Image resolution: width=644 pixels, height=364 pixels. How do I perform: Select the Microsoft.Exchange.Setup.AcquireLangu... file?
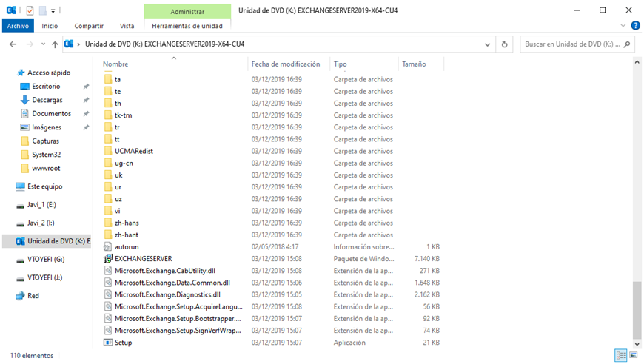click(x=178, y=306)
